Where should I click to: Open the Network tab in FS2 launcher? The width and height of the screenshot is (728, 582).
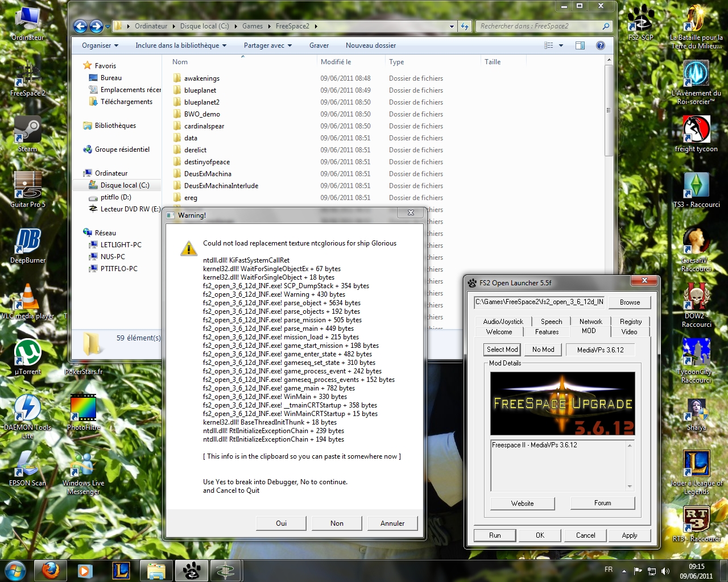[591, 321]
